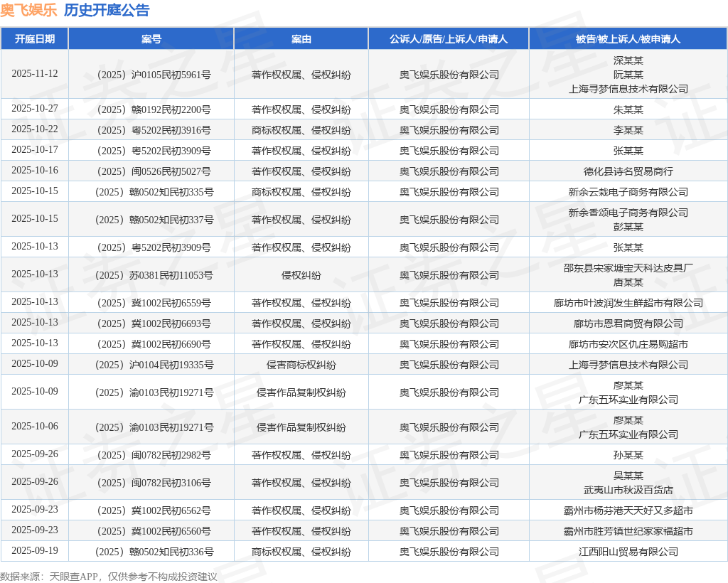Image resolution: width=728 pixels, height=583 pixels.
Task: Click defendant 深某某
Action: click(x=628, y=61)
